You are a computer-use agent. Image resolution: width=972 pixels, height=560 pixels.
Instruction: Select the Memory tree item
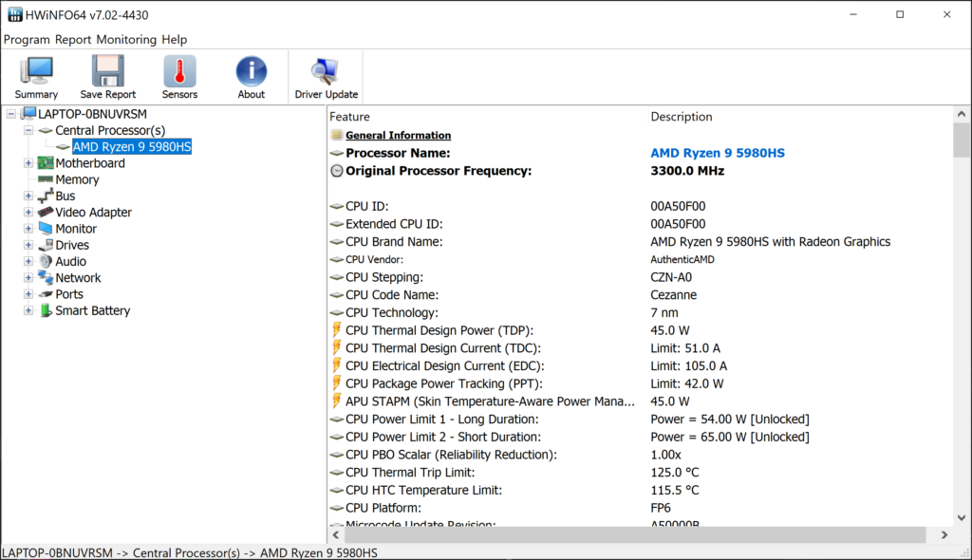[77, 179]
